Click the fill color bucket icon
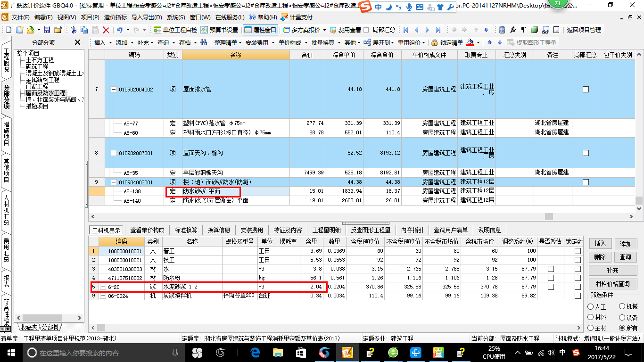 click(470, 42)
